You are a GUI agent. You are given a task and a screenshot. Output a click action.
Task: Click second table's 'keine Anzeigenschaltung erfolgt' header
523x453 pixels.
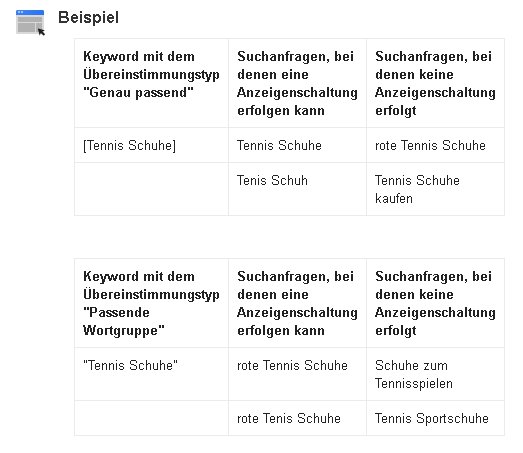click(x=435, y=303)
